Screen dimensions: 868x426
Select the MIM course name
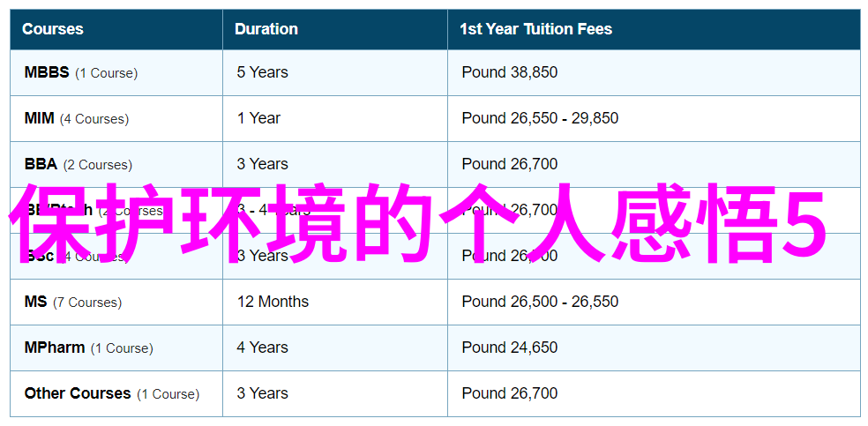click(x=40, y=118)
